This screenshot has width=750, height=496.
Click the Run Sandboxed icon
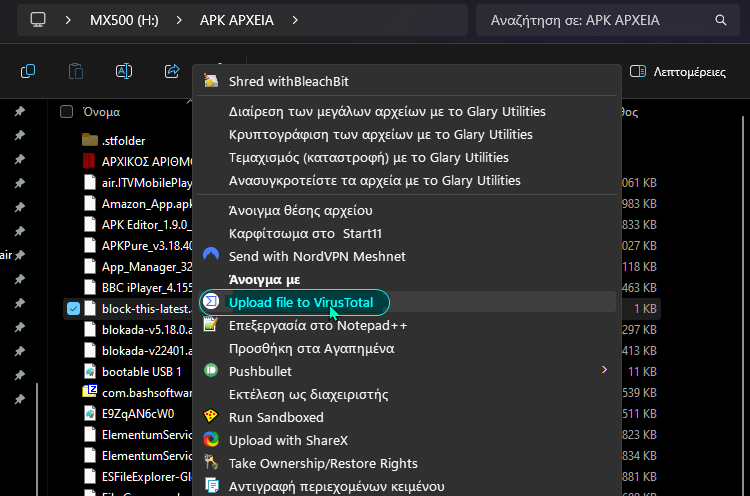pyautogui.click(x=211, y=416)
